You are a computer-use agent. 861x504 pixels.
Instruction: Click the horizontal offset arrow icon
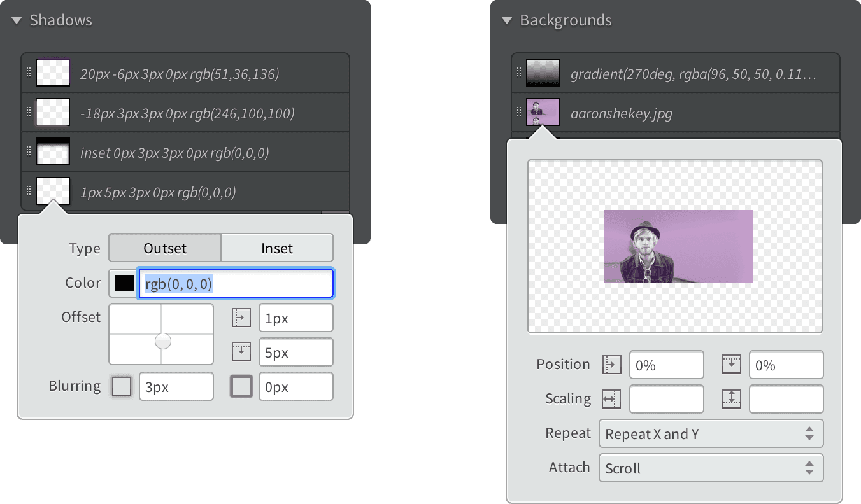[x=241, y=317]
